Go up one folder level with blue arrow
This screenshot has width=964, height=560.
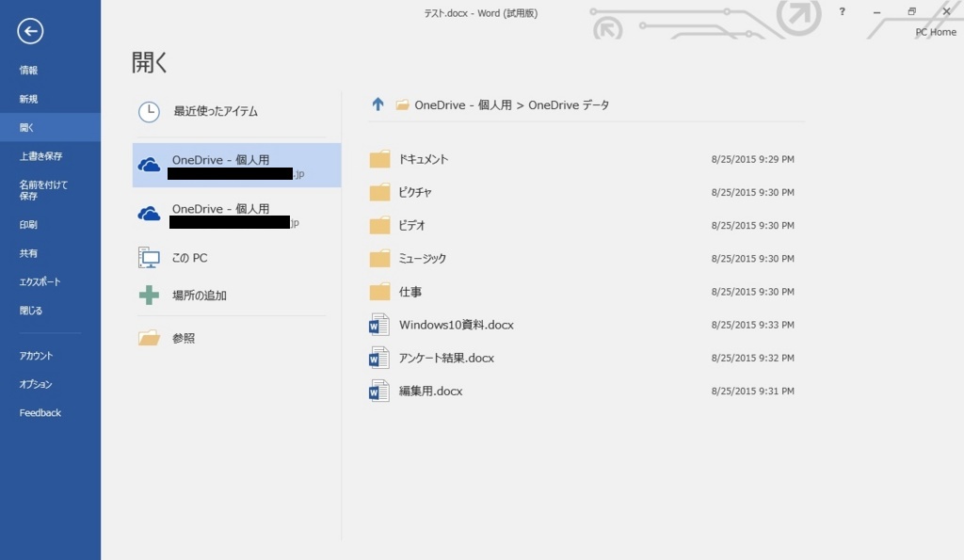(x=378, y=104)
